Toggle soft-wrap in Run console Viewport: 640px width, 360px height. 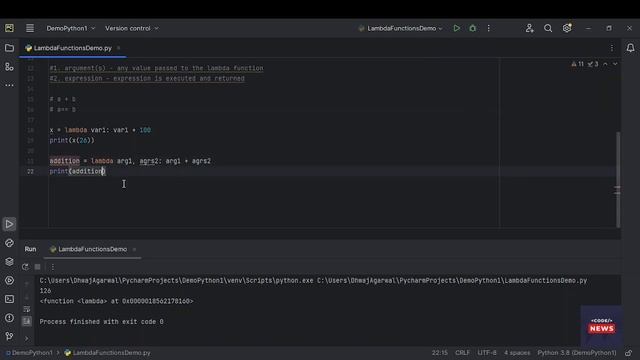pos(27,309)
